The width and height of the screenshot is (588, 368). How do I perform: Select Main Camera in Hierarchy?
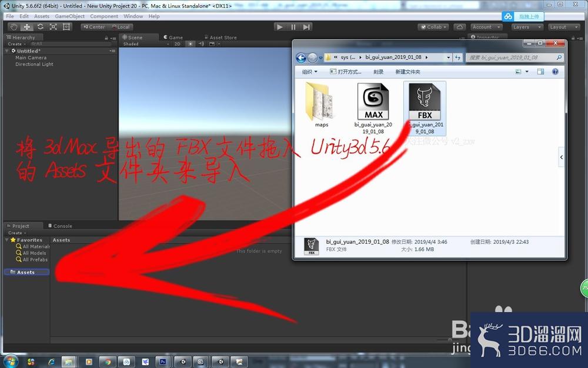click(x=31, y=58)
